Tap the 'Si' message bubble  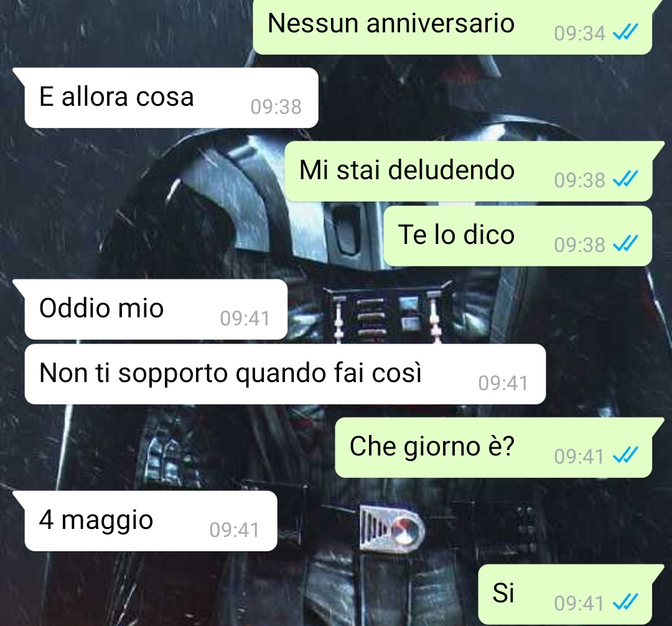(565, 594)
